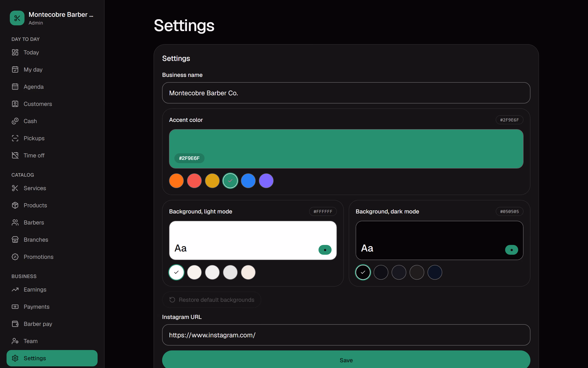Open Agenda using its calendar icon
588x368 pixels.
(x=15, y=87)
